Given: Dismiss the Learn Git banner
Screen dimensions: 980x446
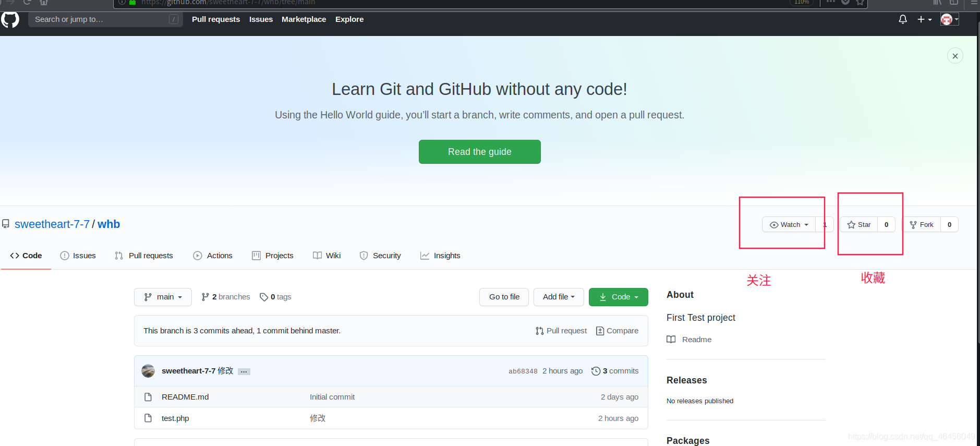Looking at the screenshot, I should click(955, 56).
